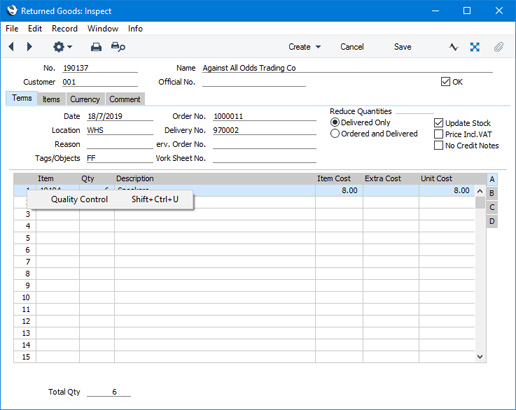Click the blue link manager icon
516x410 pixels.
(x=475, y=47)
